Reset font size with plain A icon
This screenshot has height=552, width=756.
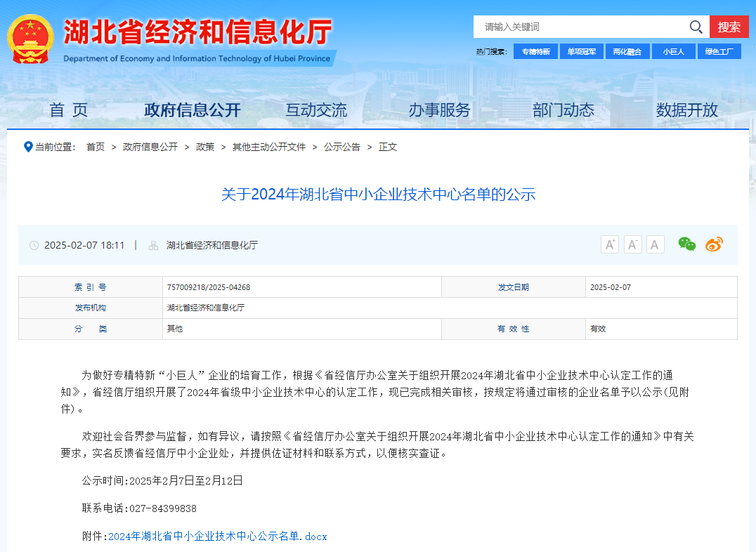(x=655, y=244)
